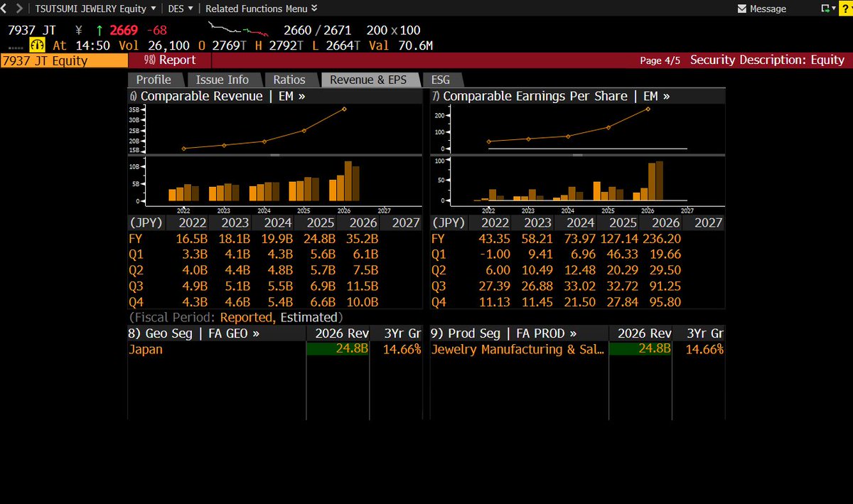This screenshot has width=853, height=504.
Task: Click FY 2026 EPS value 236.20
Action: point(662,238)
